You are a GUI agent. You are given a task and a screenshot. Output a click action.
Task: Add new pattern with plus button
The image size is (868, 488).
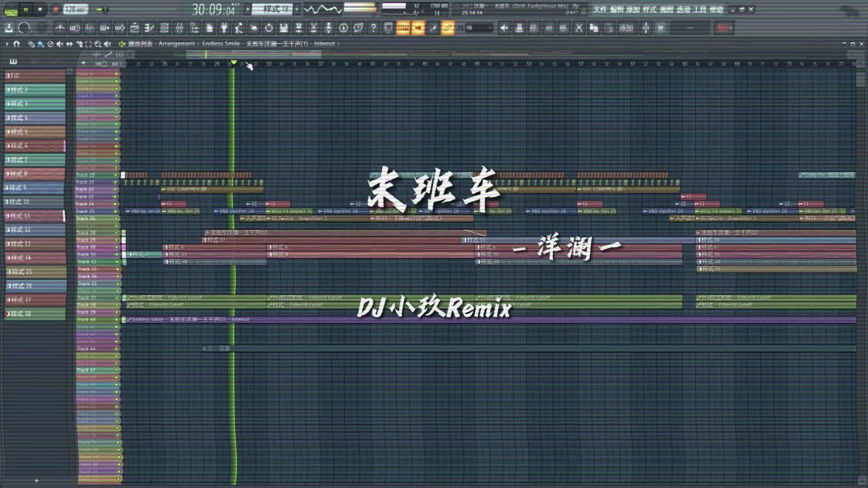[x=297, y=9]
